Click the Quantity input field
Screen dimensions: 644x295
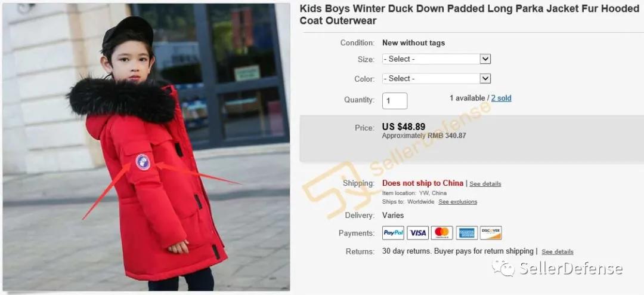(395, 101)
